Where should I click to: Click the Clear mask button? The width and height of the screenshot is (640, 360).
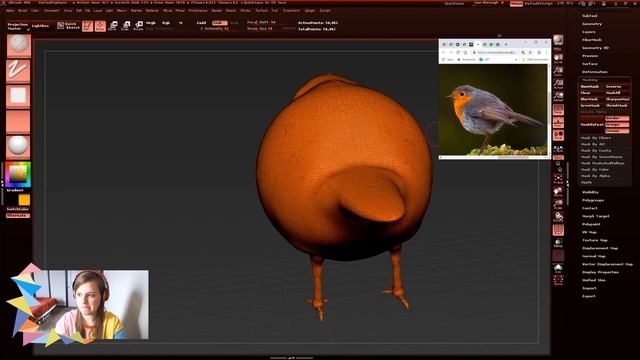tap(591, 93)
